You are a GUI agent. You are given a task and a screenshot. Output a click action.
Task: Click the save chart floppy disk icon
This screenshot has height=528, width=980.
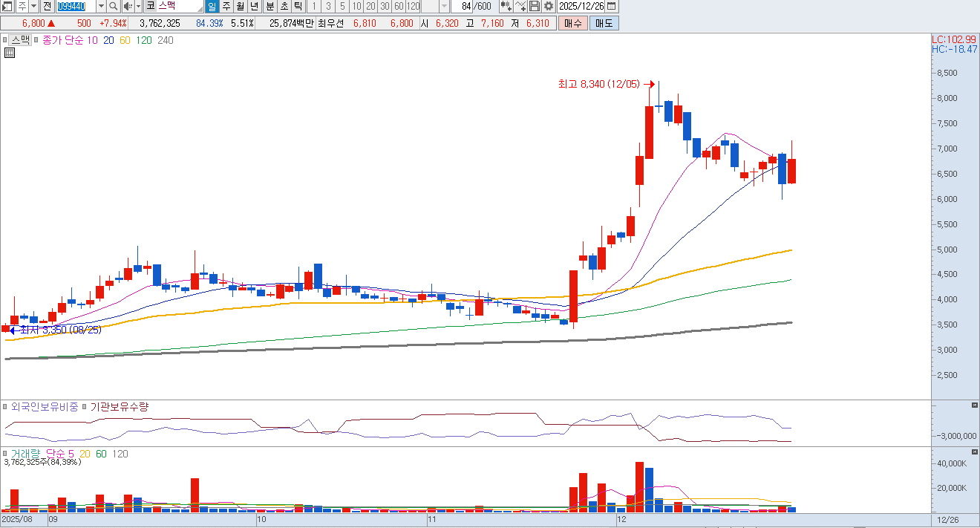tap(535, 6)
